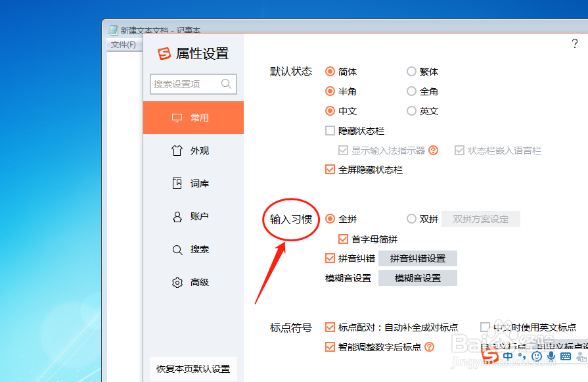Screen dimensions: 588x382
Task: Uncheck 首字母简拼 checkbox
Action: 343,239
